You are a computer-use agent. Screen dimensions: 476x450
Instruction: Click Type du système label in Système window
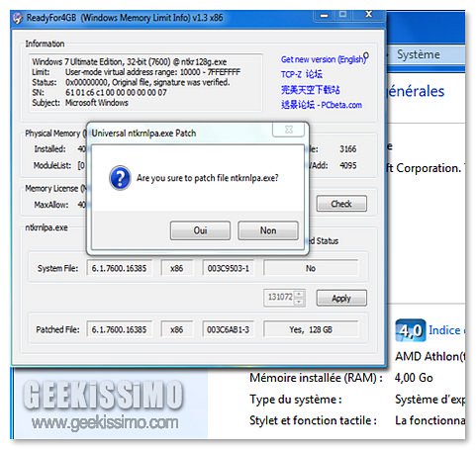296,400
